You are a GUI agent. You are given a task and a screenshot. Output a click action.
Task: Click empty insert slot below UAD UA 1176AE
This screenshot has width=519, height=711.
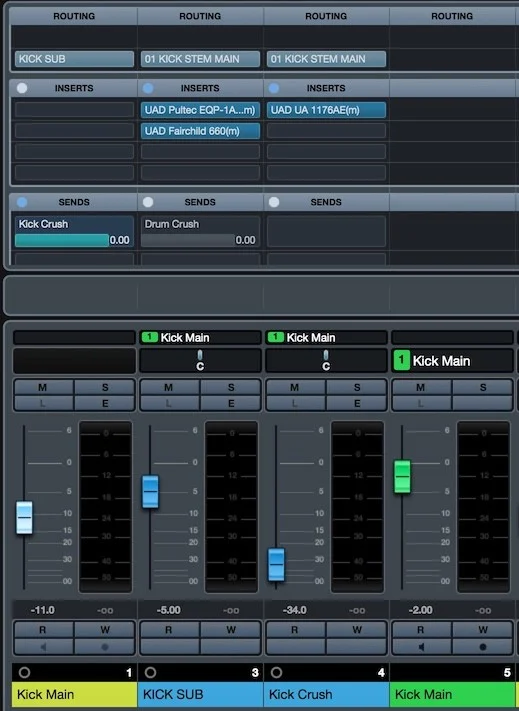click(326, 131)
